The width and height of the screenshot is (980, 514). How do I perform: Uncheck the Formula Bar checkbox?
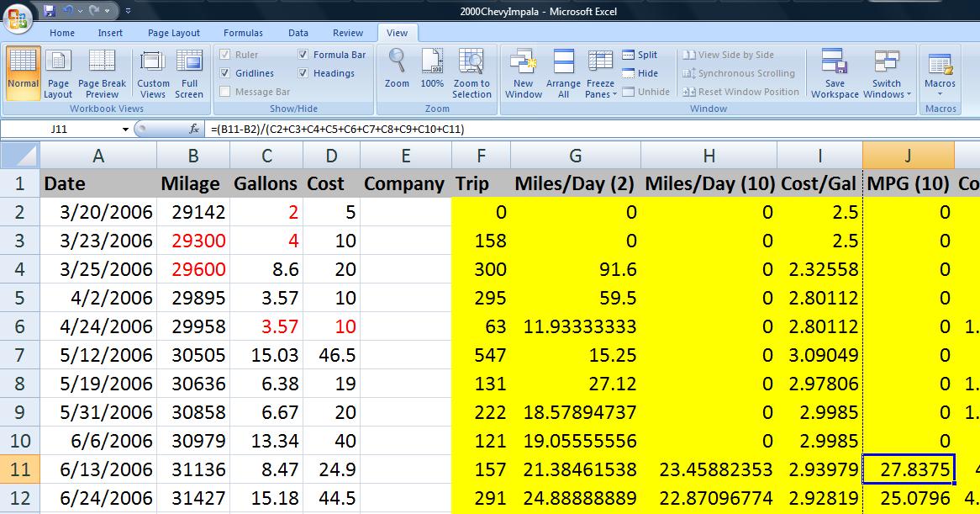pyautogui.click(x=303, y=55)
